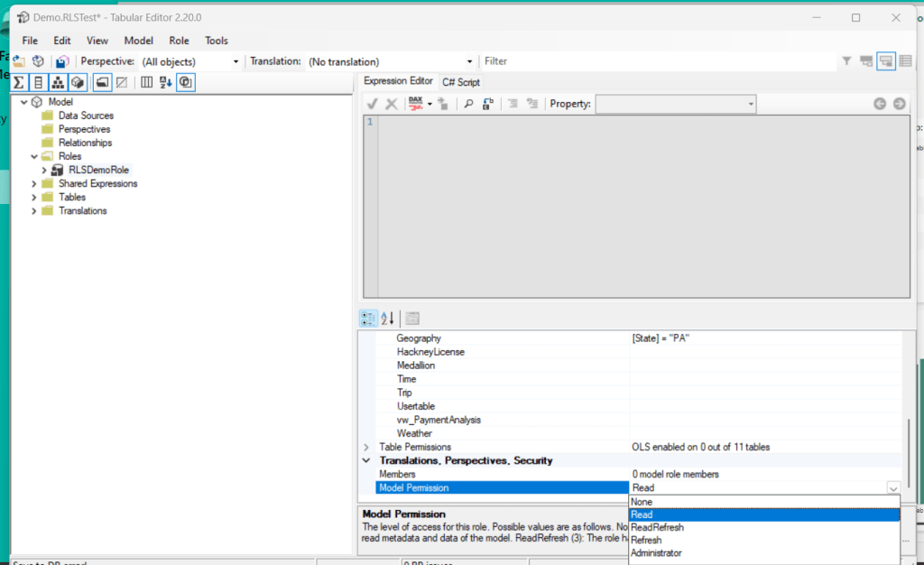Click the DAX formatter icon
This screenshot has width=924, height=565.
point(416,104)
